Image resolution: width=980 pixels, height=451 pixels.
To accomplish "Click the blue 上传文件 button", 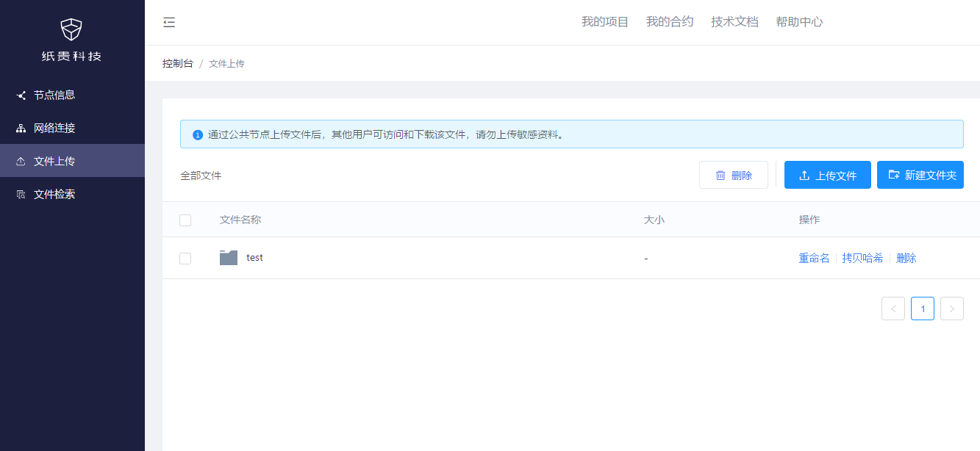I will click(828, 176).
